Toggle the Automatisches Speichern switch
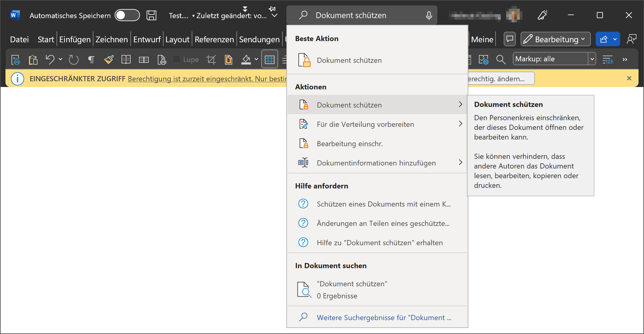 pyautogui.click(x=127, y=15)
